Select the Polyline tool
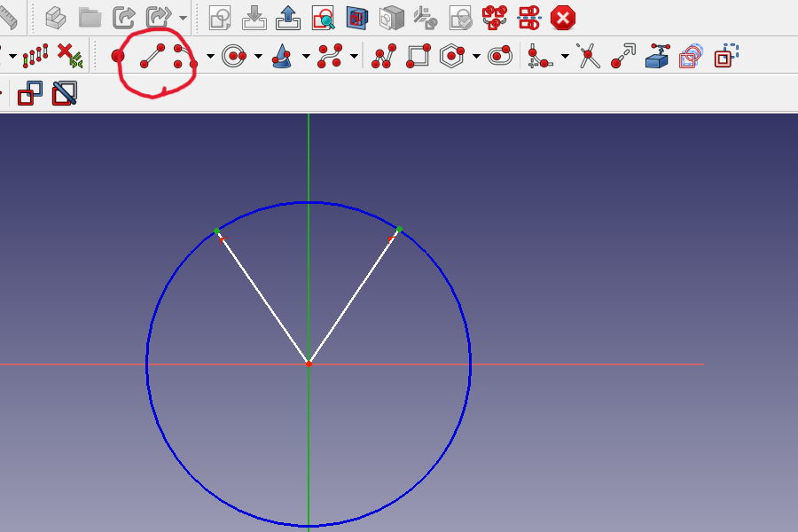This screenshot has width=798, height=532. [x=383, y=55]
